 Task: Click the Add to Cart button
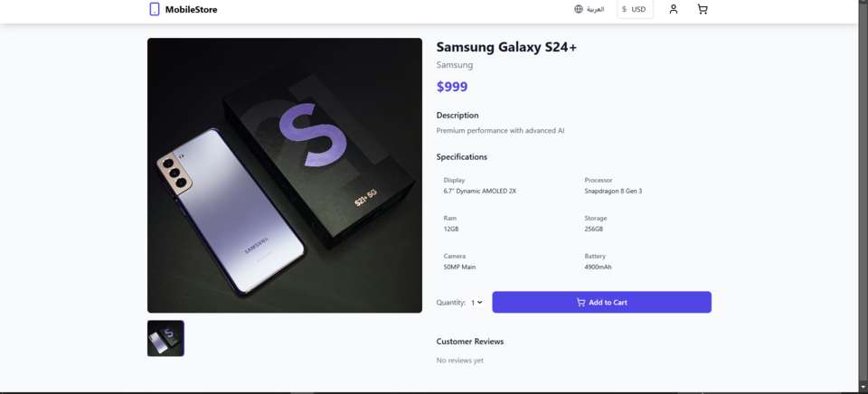(x=602, y=302)
